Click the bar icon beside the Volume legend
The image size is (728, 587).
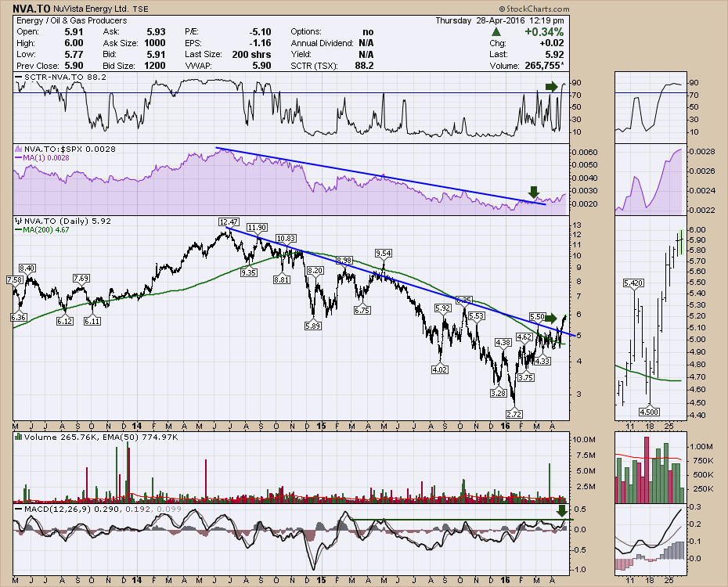pos(19,437)
